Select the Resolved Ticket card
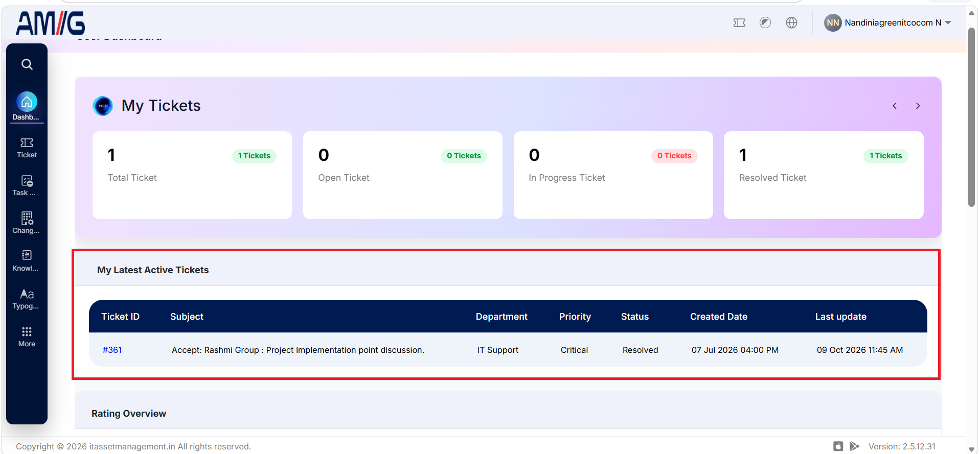The width and height of the screenshot is (980, 454). tap(824, 175)
